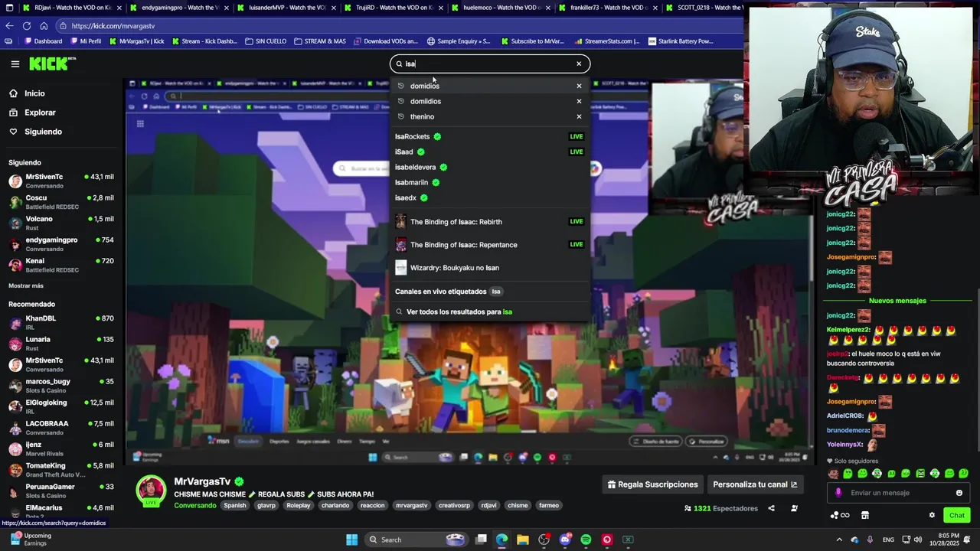Click the Spanish language tag
The height and width of the screenshot is (551, 980).
(x=235, y=506)
